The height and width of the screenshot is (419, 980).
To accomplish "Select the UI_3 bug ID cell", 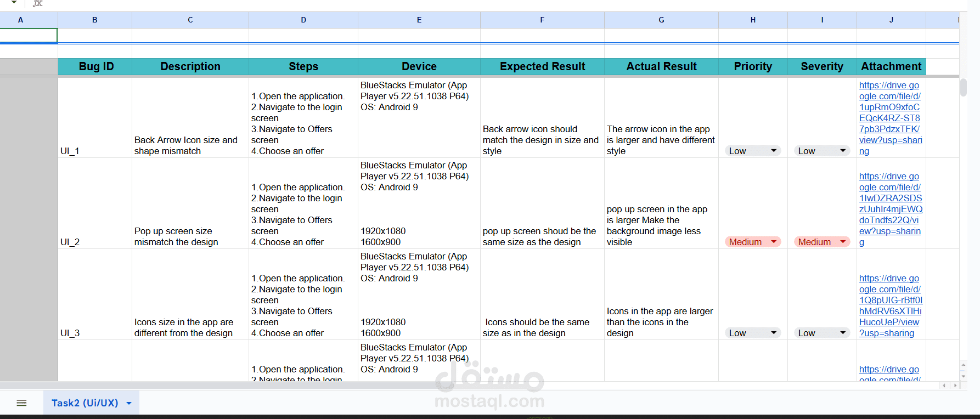I will pyautogui.click(x=95, y=295).
